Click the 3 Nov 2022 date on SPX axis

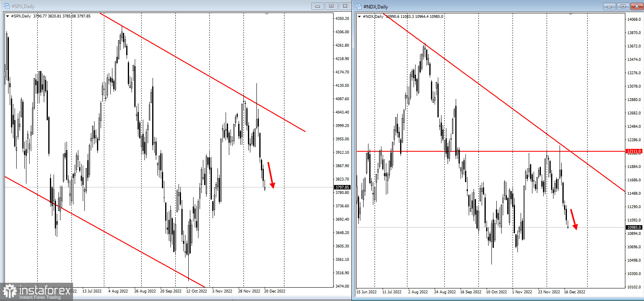222,291
